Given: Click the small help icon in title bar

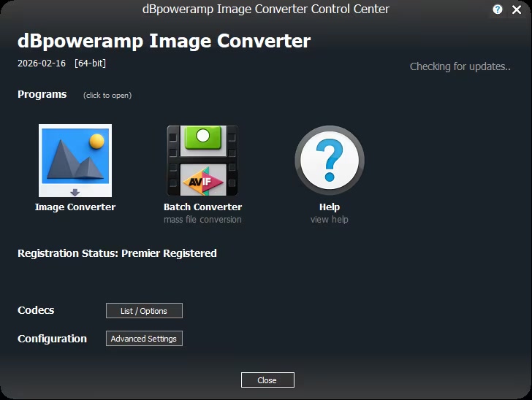Looking at the screenshot, I should pyautogui.click(x=498, y=10).
